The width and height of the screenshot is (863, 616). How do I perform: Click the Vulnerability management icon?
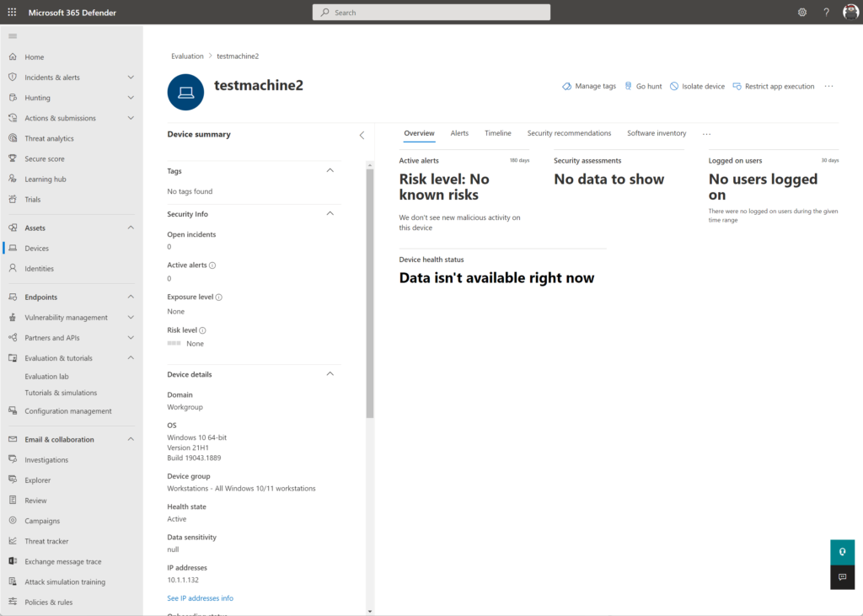(13, 317)
